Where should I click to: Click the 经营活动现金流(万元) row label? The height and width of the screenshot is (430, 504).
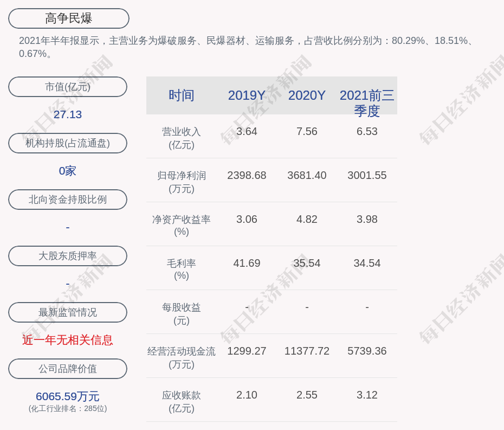[x=182, y=357]
